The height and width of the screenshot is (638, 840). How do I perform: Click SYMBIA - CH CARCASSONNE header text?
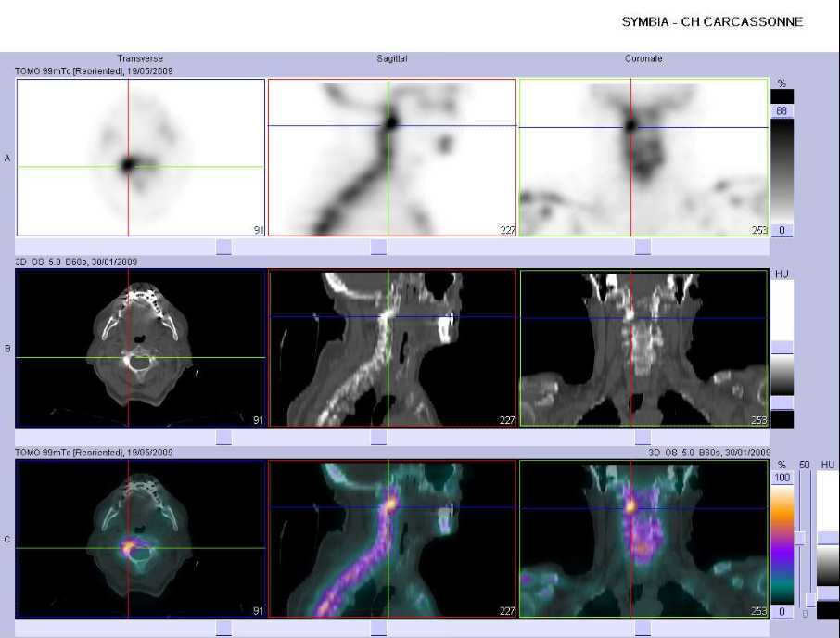[x=712, y=22]
